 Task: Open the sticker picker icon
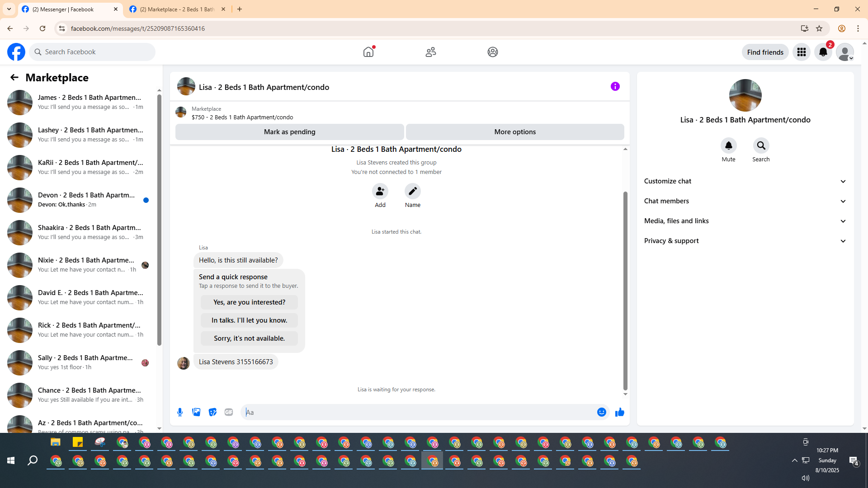(212, 412)
